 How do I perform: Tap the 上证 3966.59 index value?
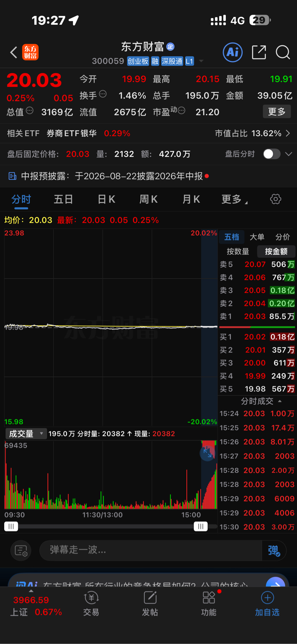click(31, 600)
